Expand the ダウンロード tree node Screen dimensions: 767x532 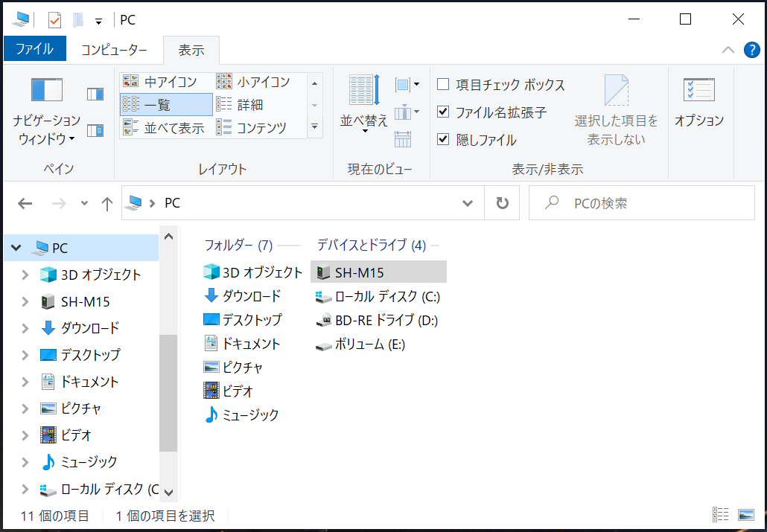pyautogui.click(x=25, y=328)
